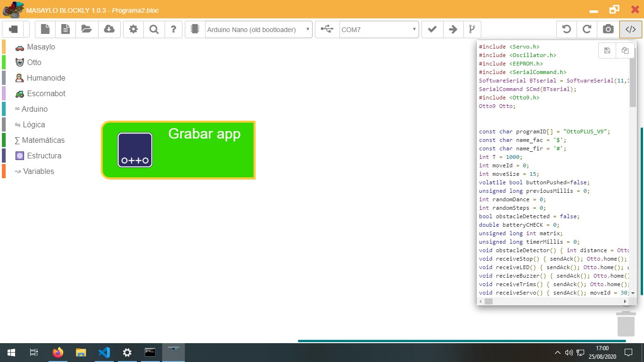
Task: Redo the last action
Action: point(587,29)
